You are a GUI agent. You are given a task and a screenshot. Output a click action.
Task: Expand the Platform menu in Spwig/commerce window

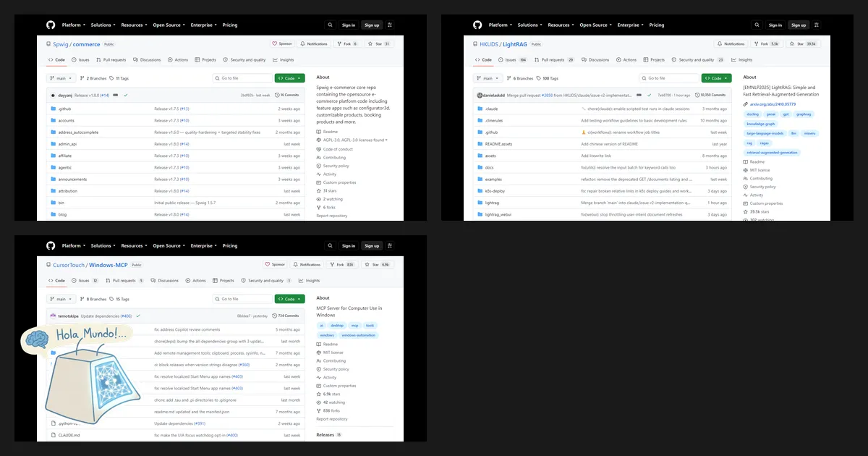point(73,25)
